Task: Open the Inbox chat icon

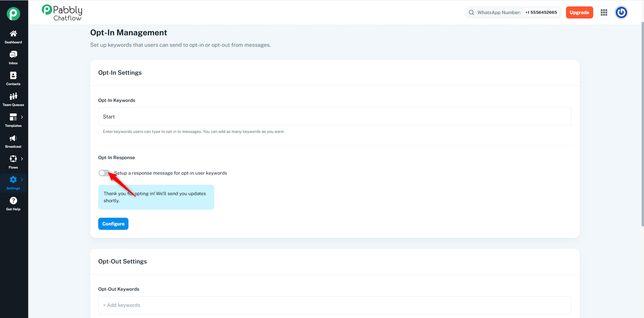Action: [x=13, y=55]
